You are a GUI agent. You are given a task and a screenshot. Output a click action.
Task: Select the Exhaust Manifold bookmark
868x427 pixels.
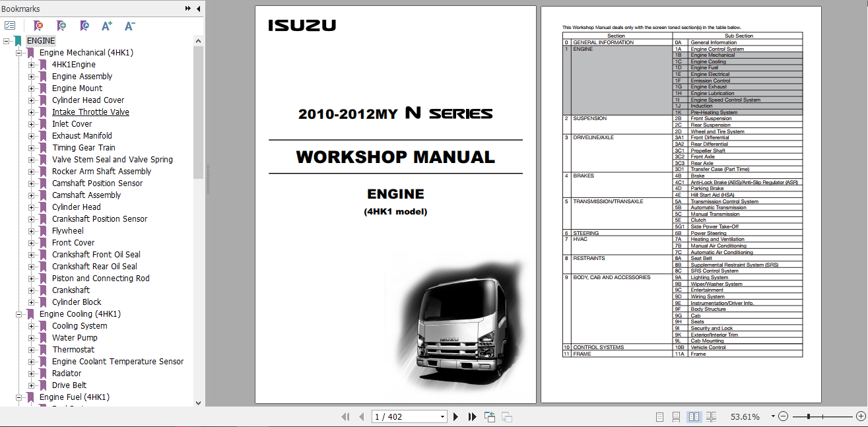(x=83, y=136)
